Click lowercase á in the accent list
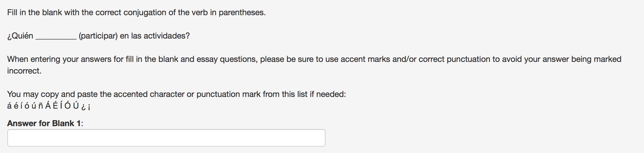The image size is (644, 153). (10, 106)
